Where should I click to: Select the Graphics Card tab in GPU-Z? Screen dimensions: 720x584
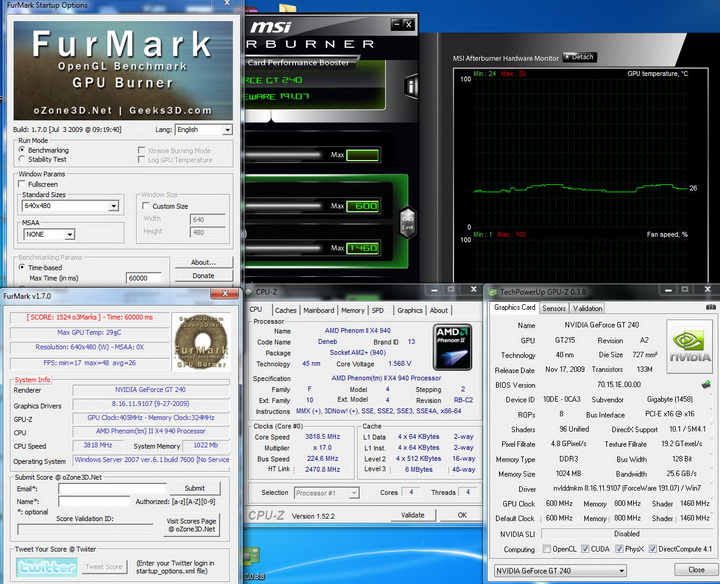click(x=514, y=308)
